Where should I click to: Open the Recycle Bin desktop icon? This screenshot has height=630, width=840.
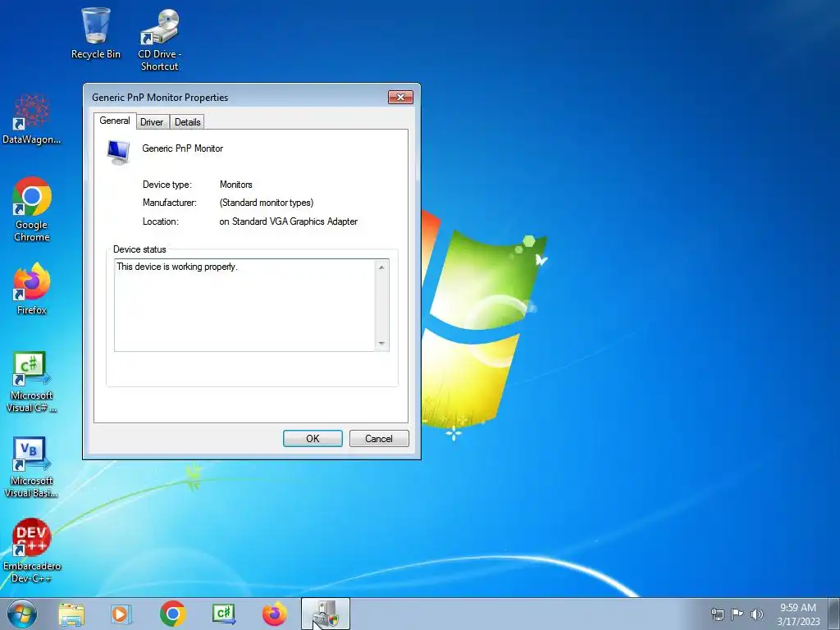click(96, 32)
